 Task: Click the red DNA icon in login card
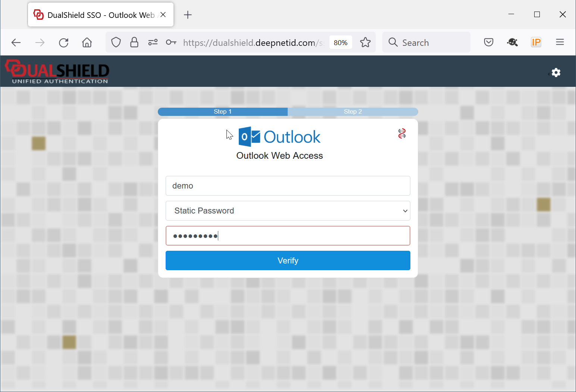[402, 133]
